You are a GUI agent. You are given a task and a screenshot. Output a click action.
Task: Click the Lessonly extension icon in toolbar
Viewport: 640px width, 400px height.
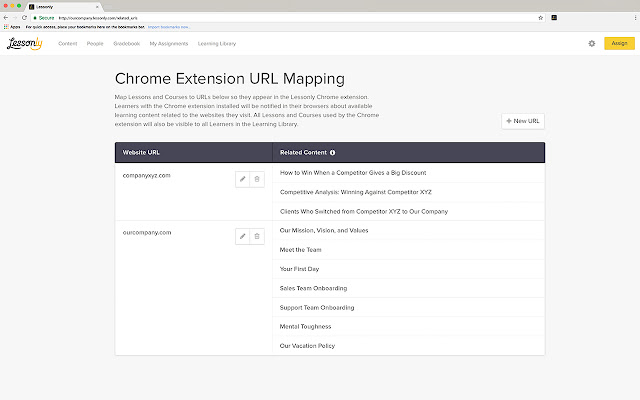[555, 18]
